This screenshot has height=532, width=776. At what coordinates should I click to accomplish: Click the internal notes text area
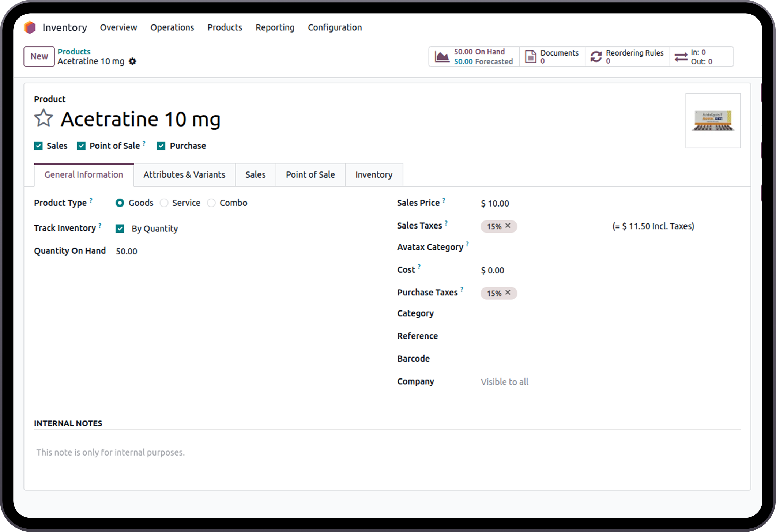[x=387, y=453]
